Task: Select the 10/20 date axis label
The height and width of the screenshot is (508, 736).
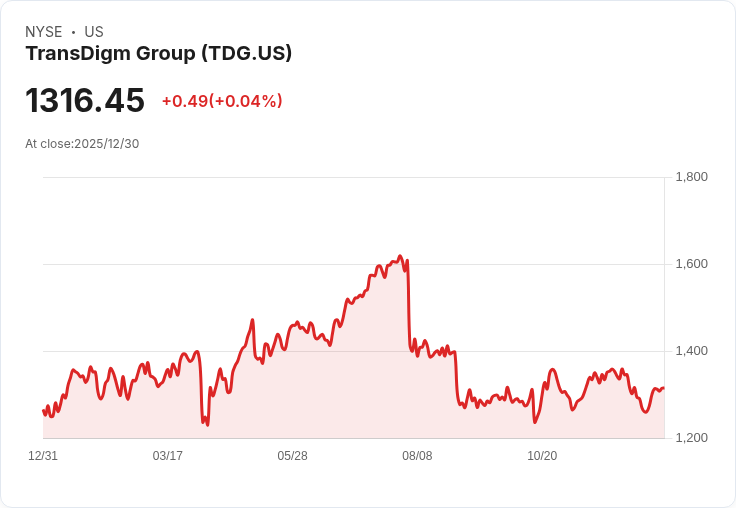Action: (542, 456)
